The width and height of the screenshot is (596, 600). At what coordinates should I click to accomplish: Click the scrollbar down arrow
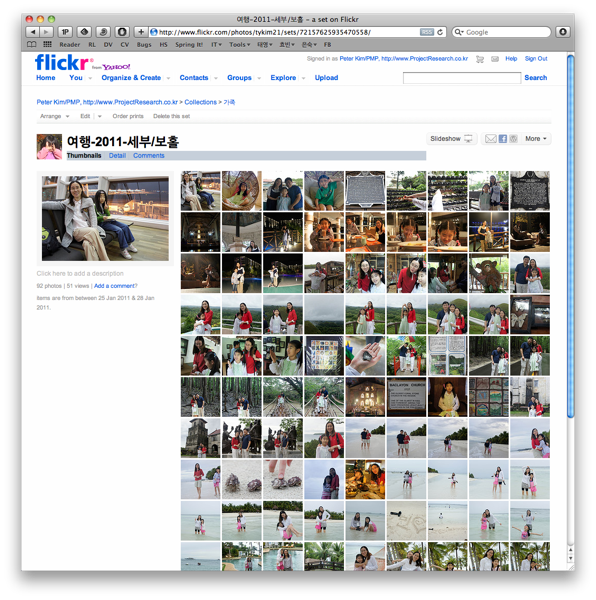pyautogui.click(x=570, y=559)
